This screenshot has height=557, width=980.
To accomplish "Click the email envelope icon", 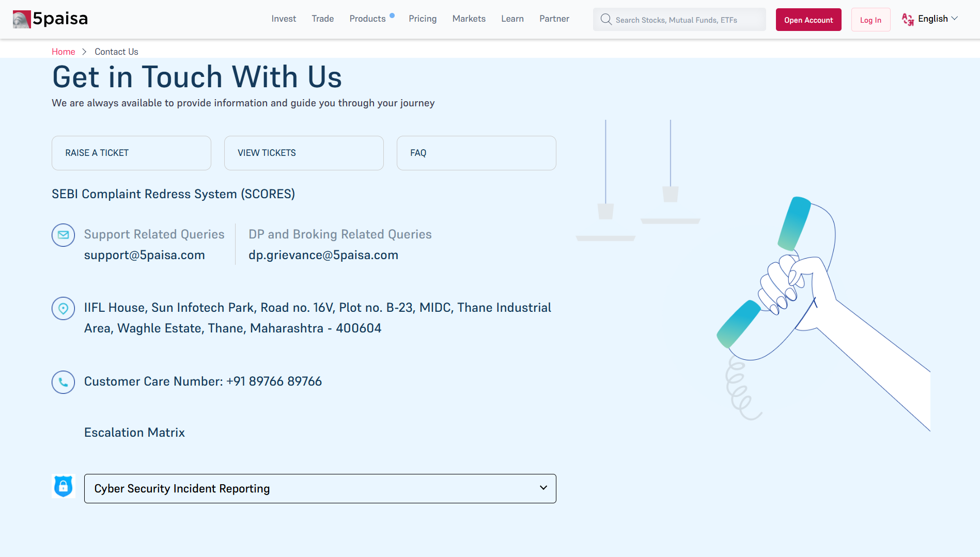I will (x=63, y=235).
